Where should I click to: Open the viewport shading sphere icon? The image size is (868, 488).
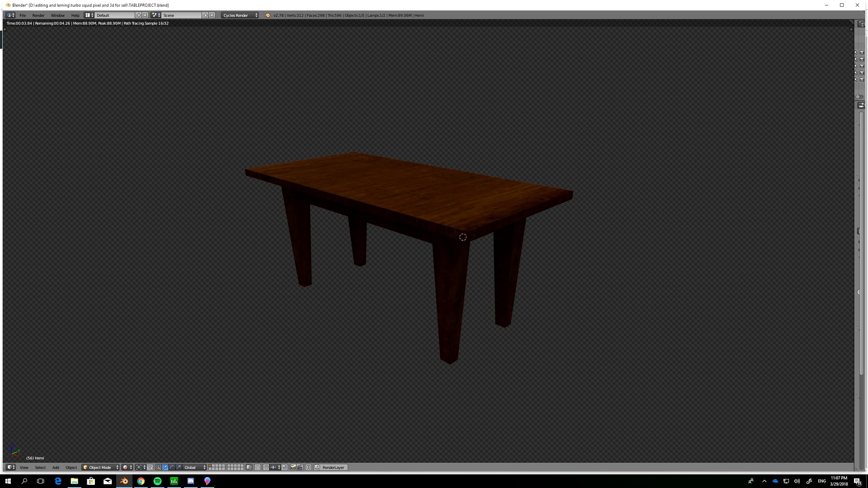click(125, 467)
